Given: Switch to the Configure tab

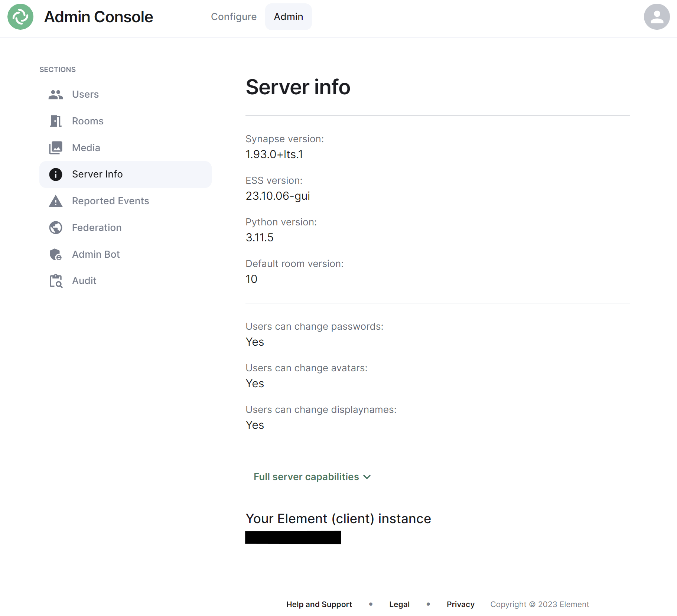Looking at the screenshot, I should [x=234, y=17].
